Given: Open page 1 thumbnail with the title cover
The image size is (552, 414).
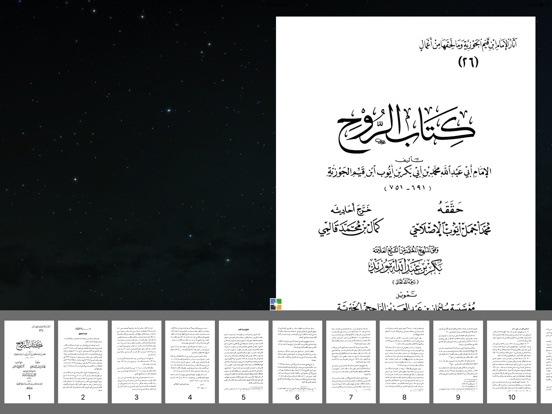Looking at the screenshot, I should pos(29,362).
